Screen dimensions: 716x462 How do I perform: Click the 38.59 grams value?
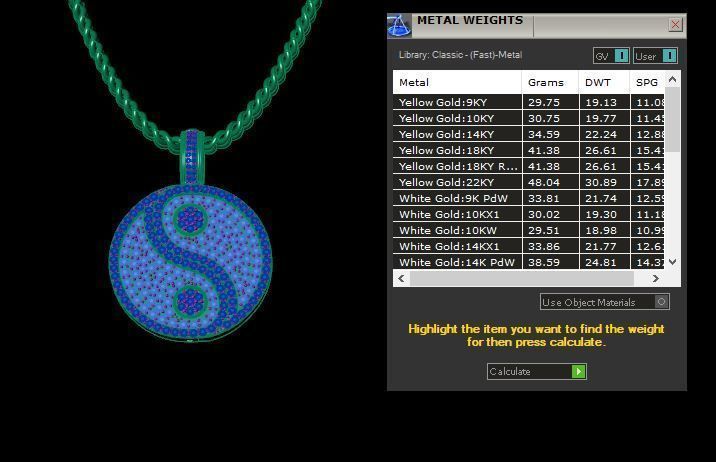pyautogui.click(x=544, y=262)
